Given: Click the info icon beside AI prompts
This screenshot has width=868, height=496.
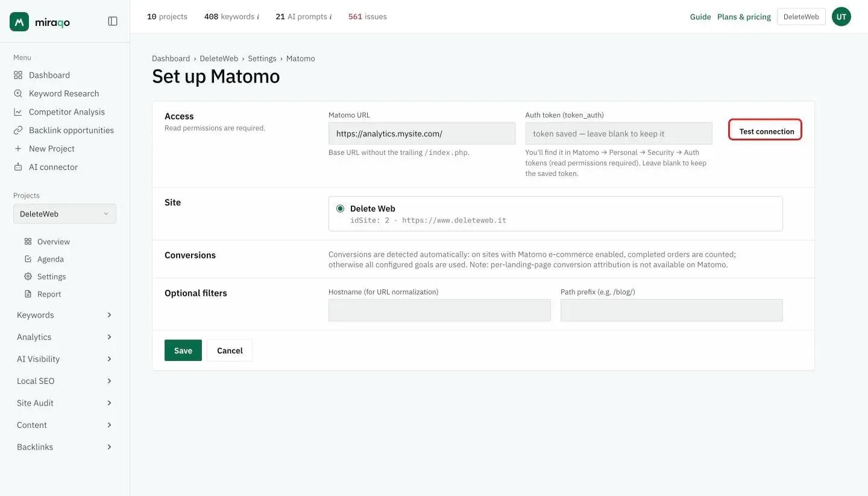Looking at the screenshot, I should 330,17.
